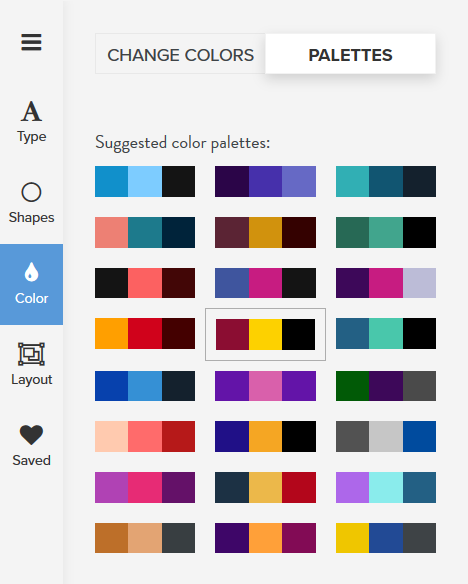Screen dimensions: 468x584
Task: Select the dark green, purple, gray palette
Action: point(386,386)
